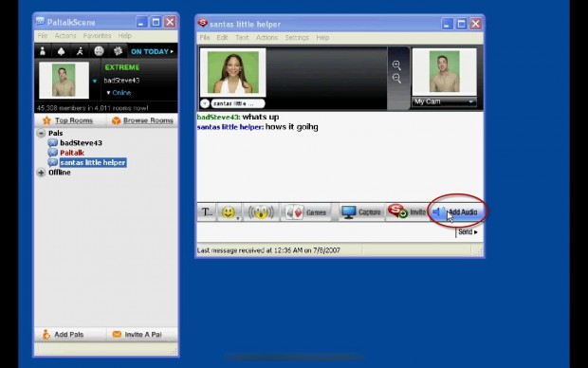The image size is (588, 368).
Task: Expand the Offline group
Action: (41, 173)
